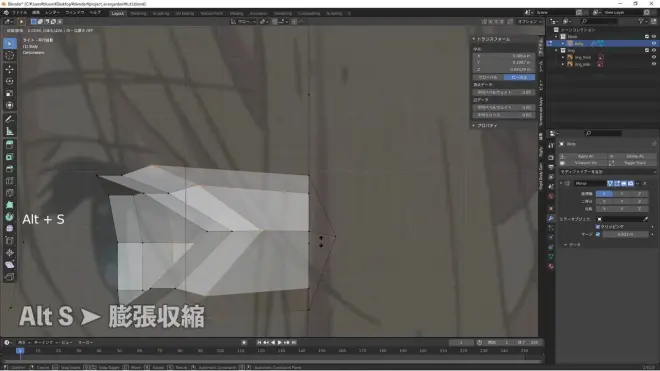Select the Rip Region tool
This screenshot has height=371, width=660.
click(10, 277)
